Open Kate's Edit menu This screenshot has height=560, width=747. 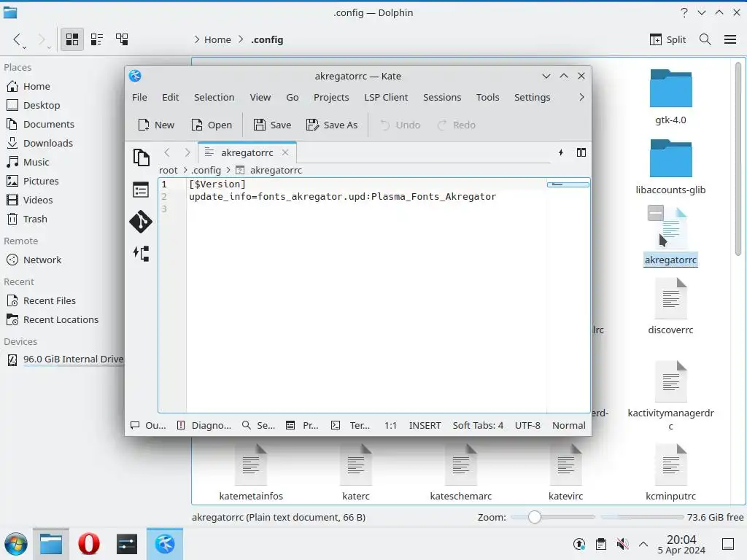[x=171, y=97]
